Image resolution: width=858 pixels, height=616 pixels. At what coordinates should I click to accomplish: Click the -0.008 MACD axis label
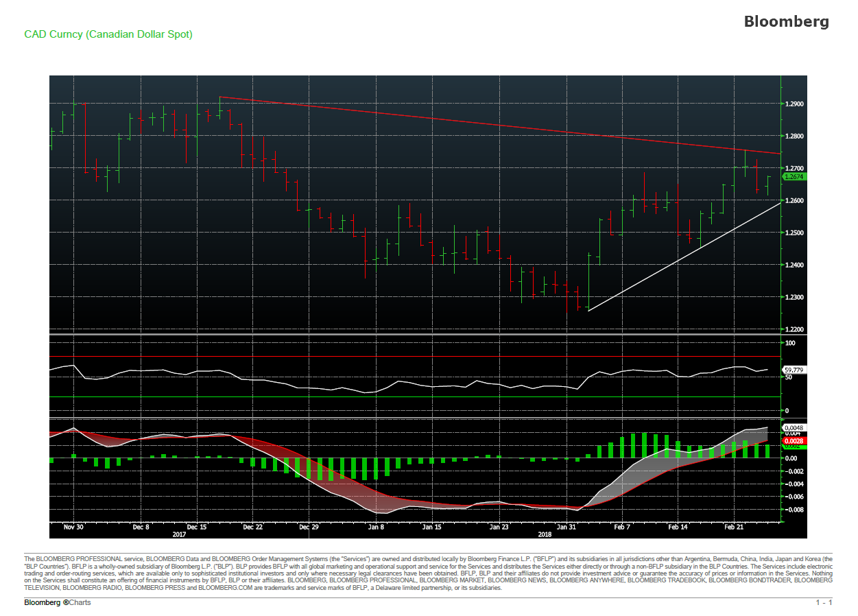coord(793,510)
